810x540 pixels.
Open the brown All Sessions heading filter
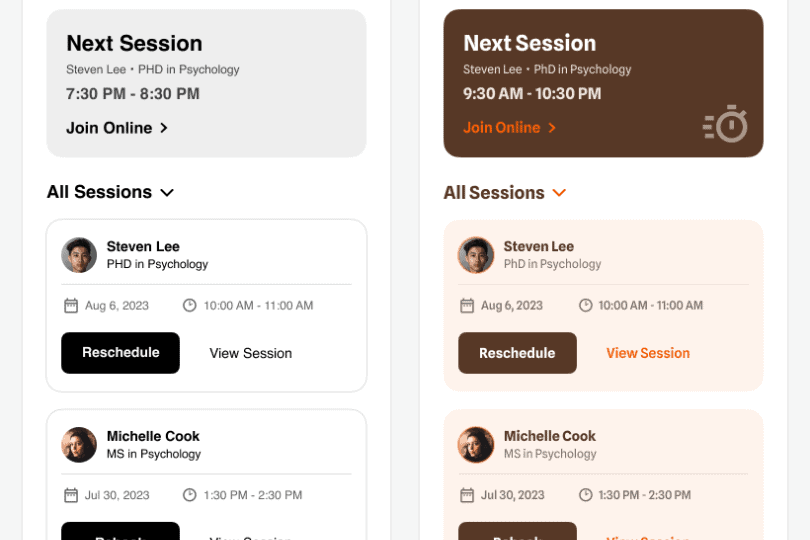tap(494, 193)
